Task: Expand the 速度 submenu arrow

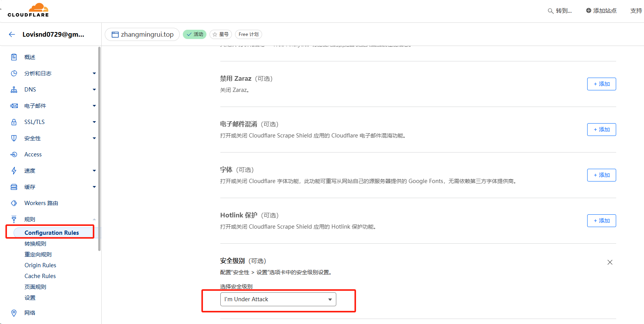Action: (94, 171)
